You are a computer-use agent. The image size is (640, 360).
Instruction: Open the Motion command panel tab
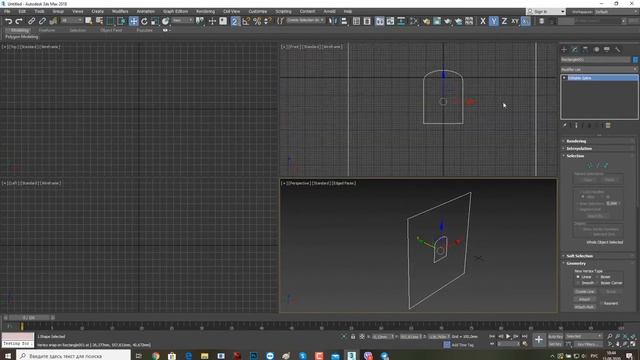click(x=596, y=49)
